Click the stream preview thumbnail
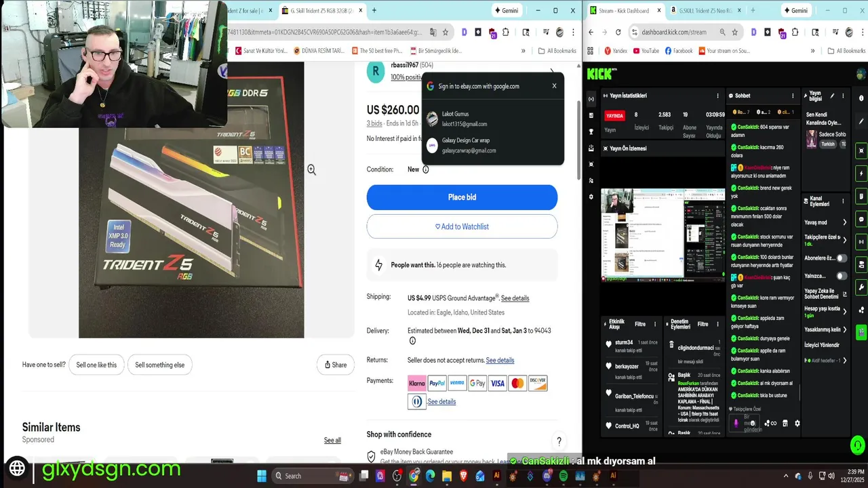This screenshot has width=868, height=488. (663, 235)
